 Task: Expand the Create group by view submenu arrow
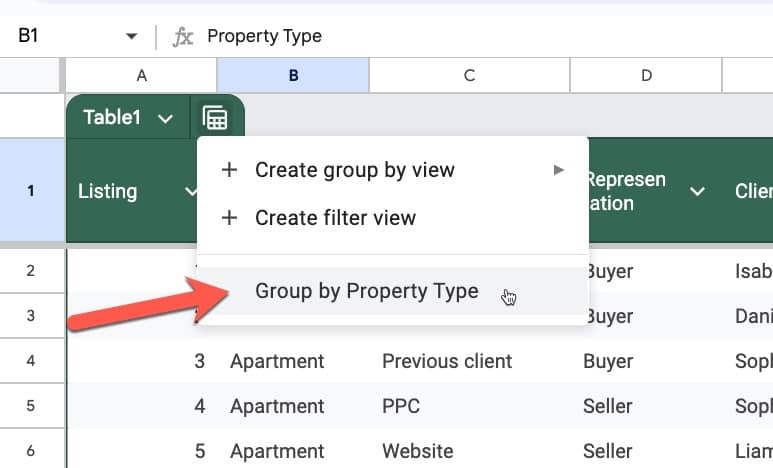559,170
